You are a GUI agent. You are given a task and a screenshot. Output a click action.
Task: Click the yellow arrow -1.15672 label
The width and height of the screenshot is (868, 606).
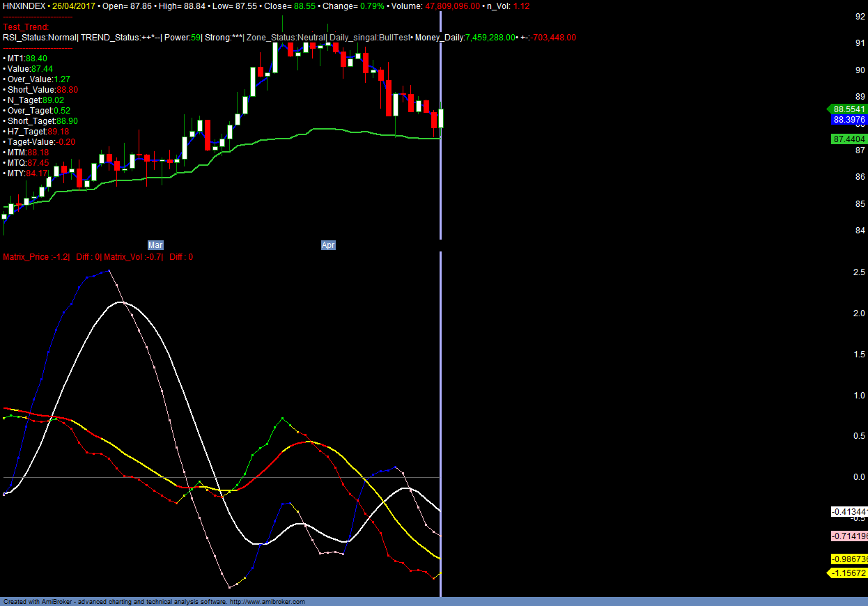pos(848,573)
